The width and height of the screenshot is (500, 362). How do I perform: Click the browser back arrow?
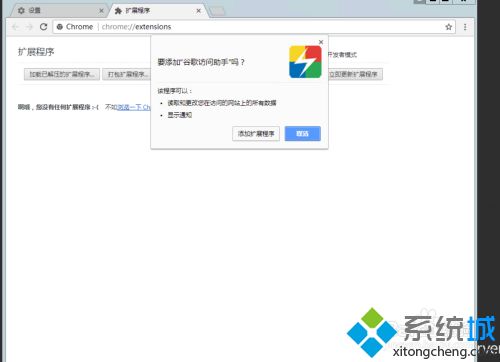coord(15,27)
